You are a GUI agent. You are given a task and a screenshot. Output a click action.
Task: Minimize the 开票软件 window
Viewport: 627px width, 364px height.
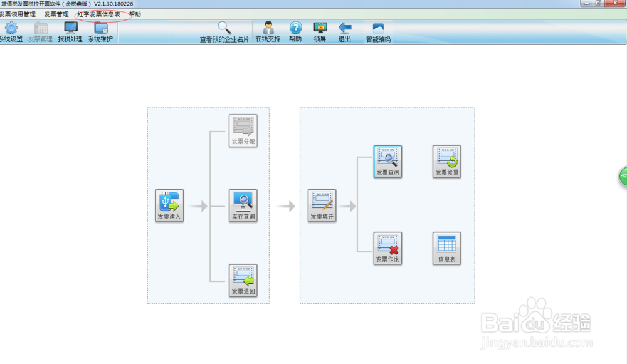587,3
